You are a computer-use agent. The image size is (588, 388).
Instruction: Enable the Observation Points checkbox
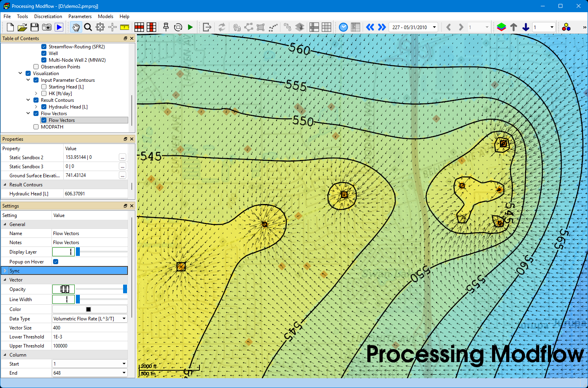tap(36, 67)
